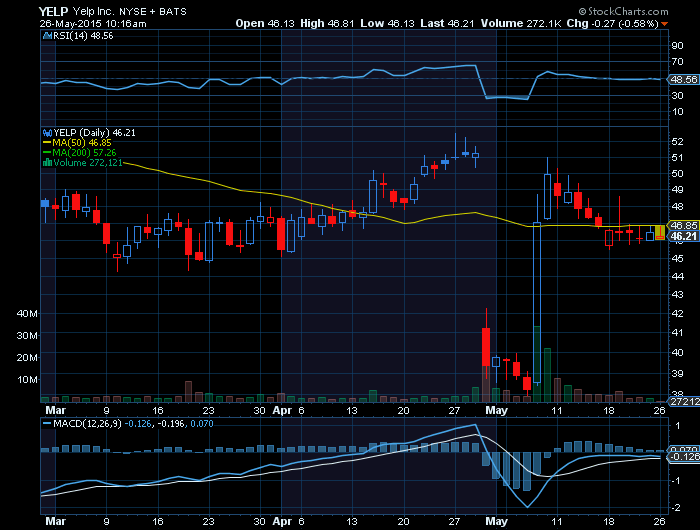
Task: Click the -2 label on the MACD axis
Action: pyautogui.click(x=676, y=508)
